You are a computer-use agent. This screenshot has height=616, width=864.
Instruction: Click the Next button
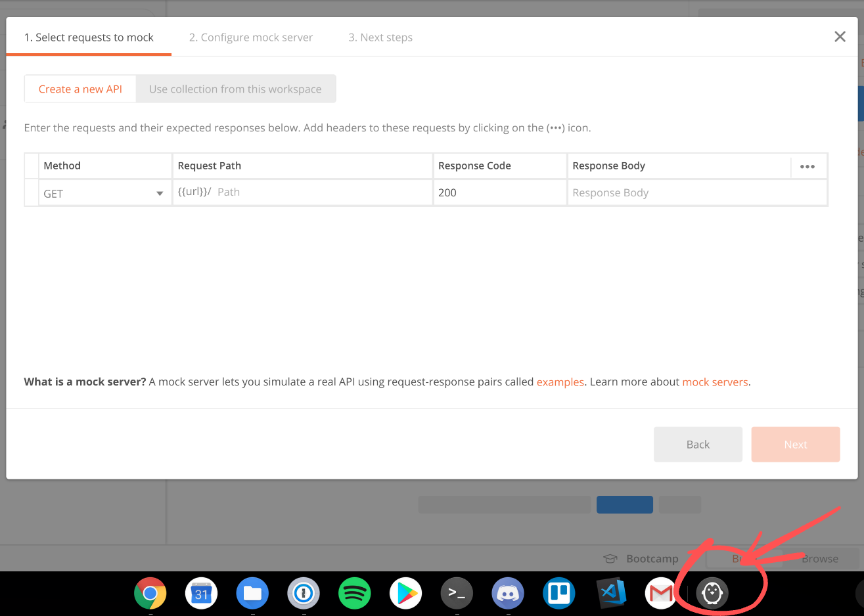[795, 444]
